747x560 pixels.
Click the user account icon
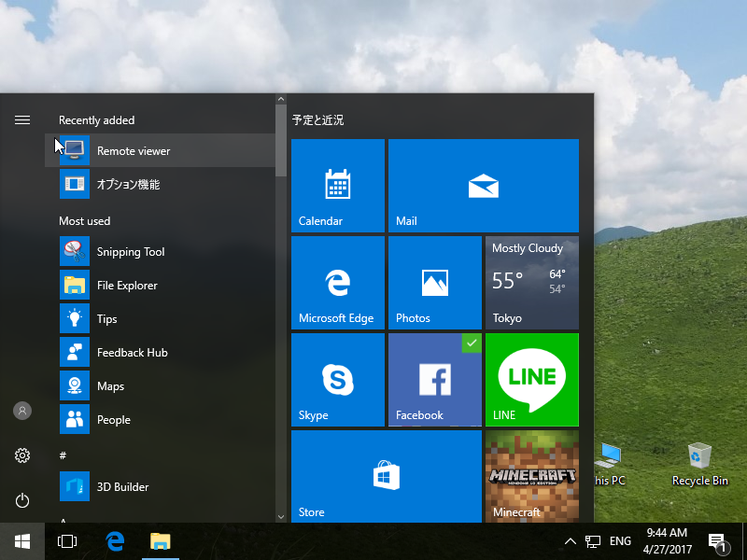tap(22, 411)
